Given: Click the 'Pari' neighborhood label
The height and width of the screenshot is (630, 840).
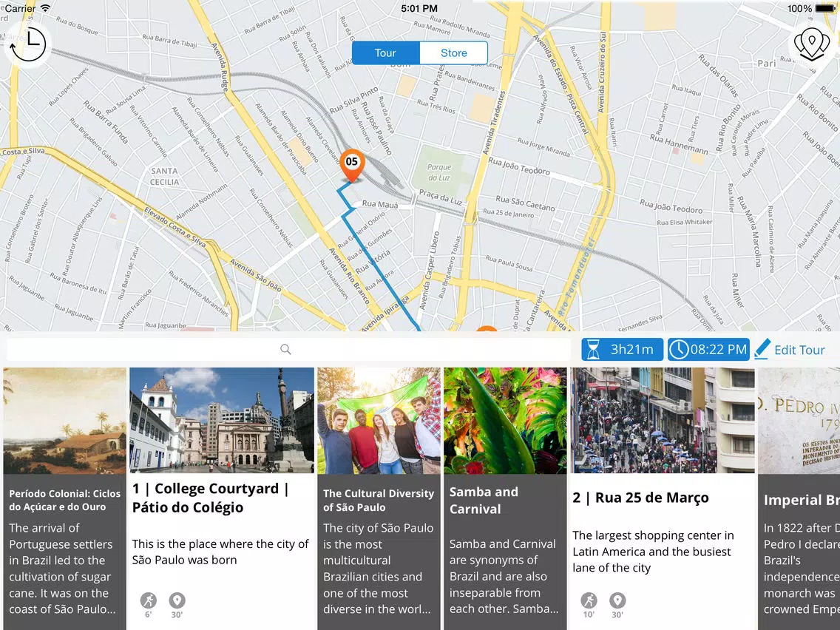Looking at the screenshot, I should (767, 63).
